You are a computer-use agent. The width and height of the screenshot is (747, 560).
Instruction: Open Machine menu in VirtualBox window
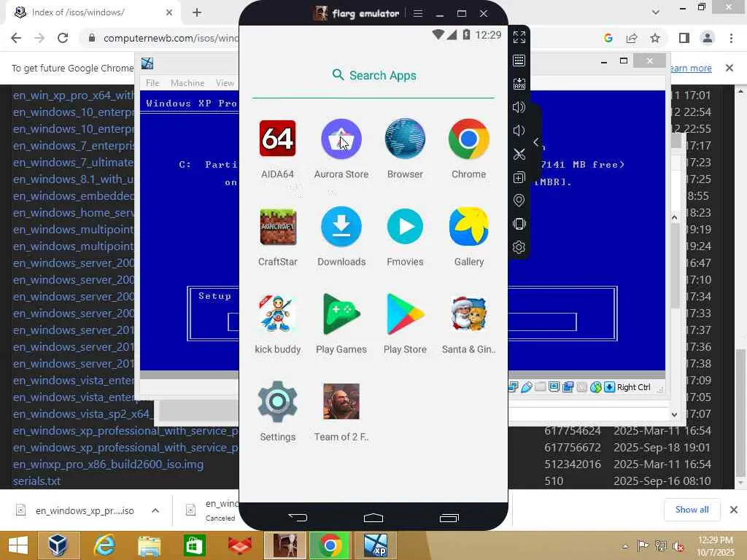187,83
